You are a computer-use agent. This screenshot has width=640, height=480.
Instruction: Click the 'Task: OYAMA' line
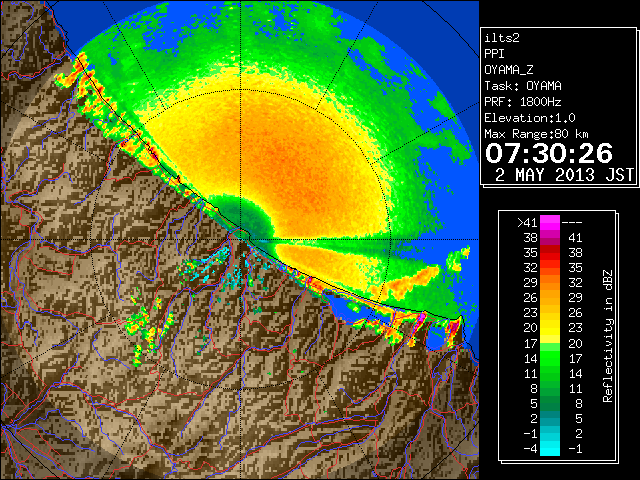coord(523,86)
